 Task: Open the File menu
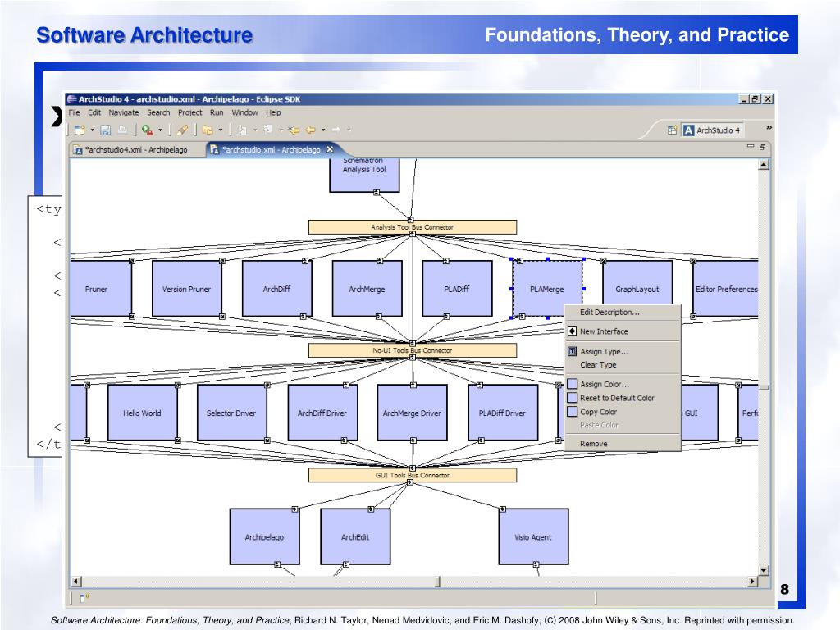point(74,112)
